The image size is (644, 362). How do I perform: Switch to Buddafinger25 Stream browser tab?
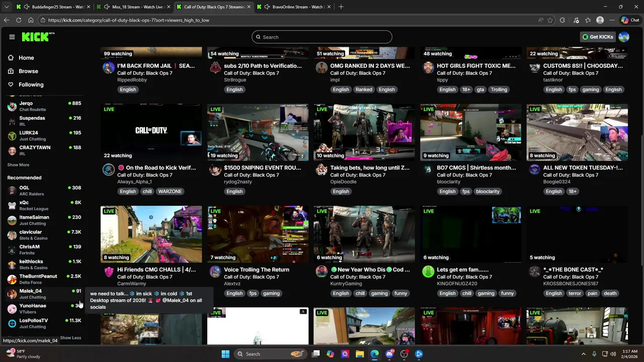[53, 7]
